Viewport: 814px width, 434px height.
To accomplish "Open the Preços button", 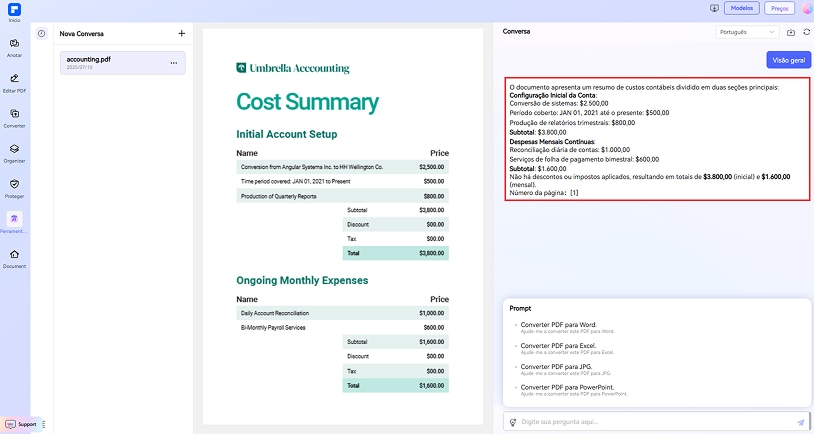I will point(779,8).
